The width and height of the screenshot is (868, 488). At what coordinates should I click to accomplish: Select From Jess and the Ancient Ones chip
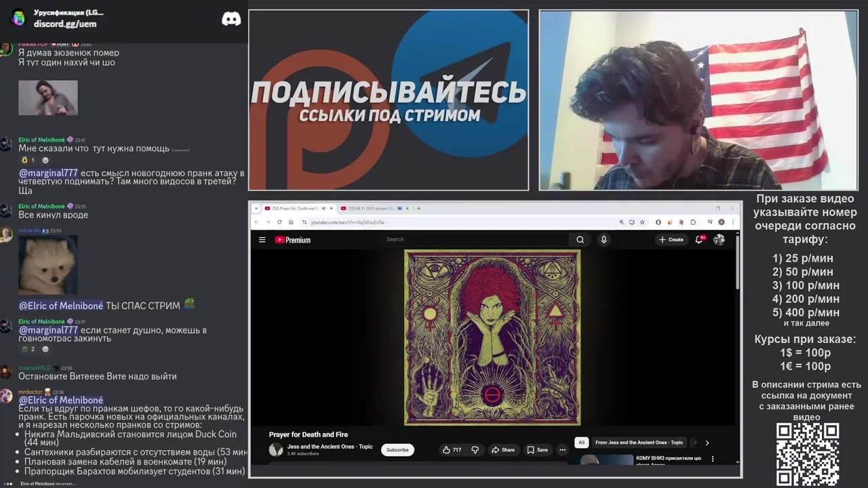point(639,443)
